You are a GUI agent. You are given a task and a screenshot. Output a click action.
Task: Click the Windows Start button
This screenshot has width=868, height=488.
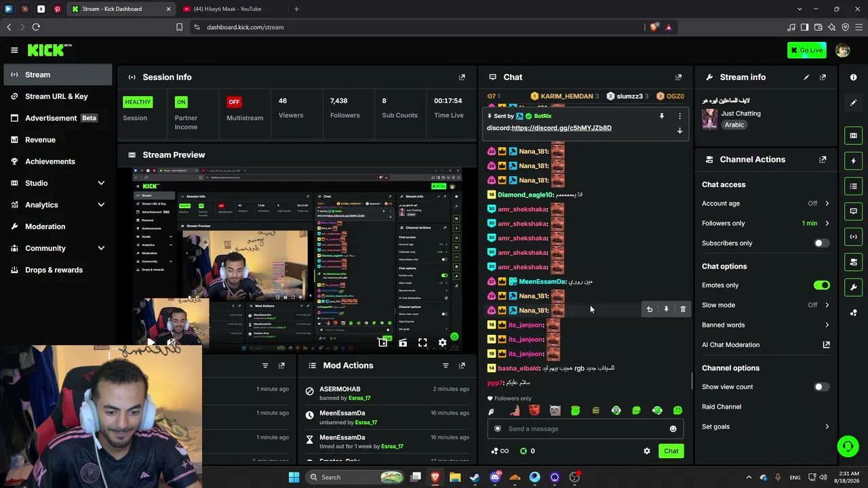tap(294, 477)
